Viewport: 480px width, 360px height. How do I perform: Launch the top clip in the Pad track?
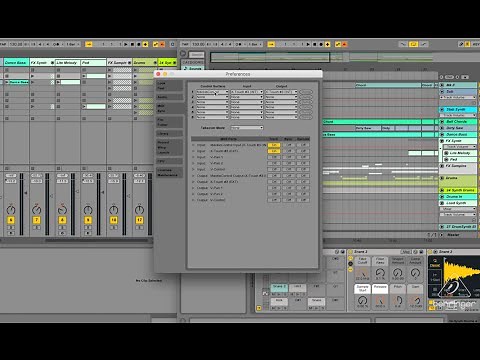tap(84, 76)
